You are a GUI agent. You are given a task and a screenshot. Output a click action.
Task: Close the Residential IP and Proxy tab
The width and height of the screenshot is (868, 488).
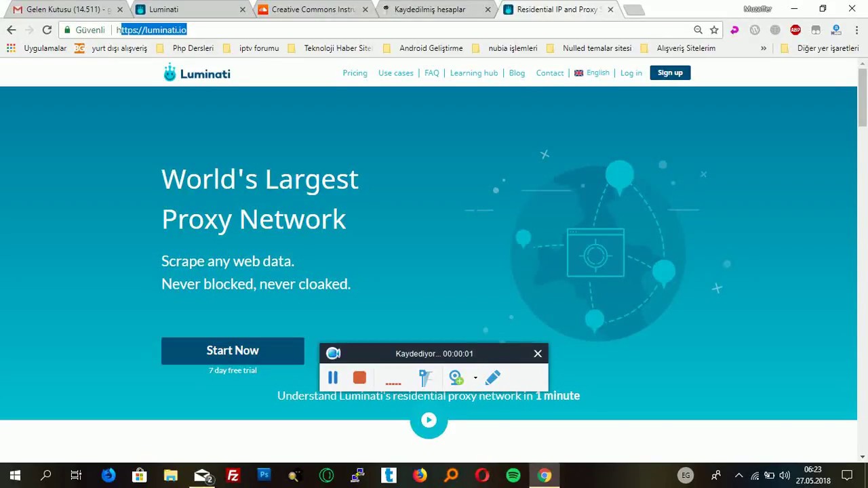click(610, 9)
